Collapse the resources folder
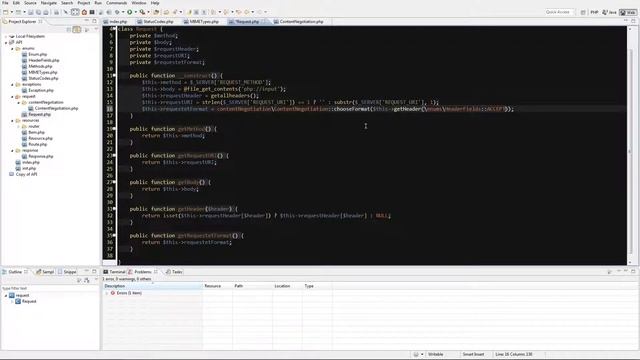The width and height of the screenshot is (640, 360). (12, 120)
